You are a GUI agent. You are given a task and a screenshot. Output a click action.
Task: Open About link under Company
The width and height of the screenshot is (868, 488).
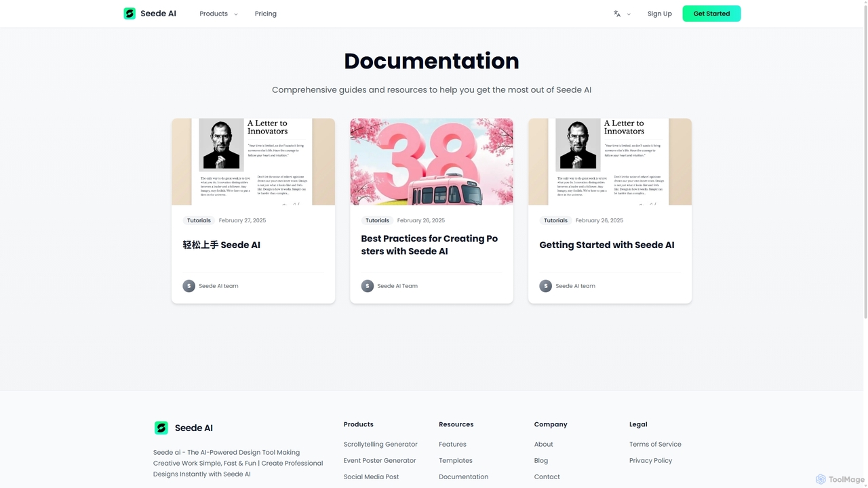(x=544, y=445)
